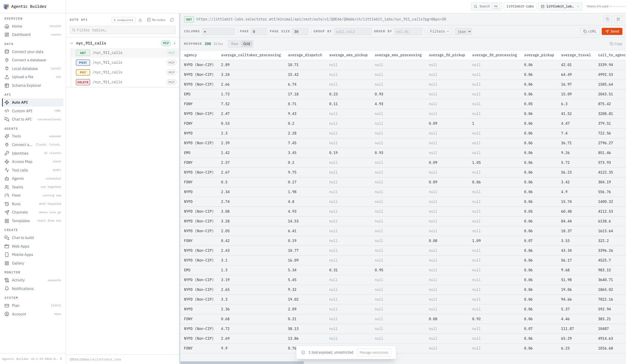Screen dimensions: 626x364
Task: Click Manage restrictions
Action: (x=374, y=352)
